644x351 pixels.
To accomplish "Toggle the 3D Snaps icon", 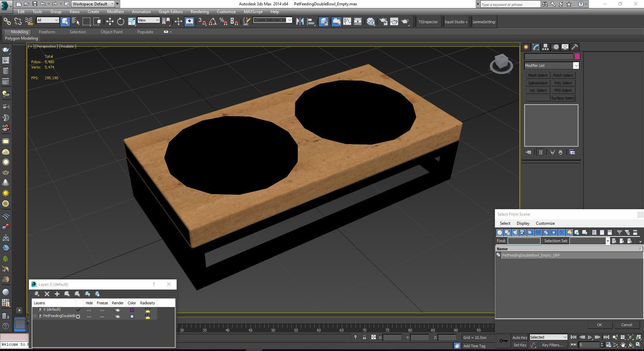I will (x=202, y=21).
